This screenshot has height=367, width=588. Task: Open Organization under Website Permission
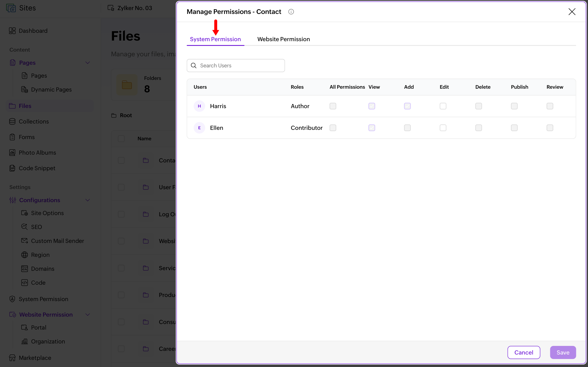pos(48,342)
